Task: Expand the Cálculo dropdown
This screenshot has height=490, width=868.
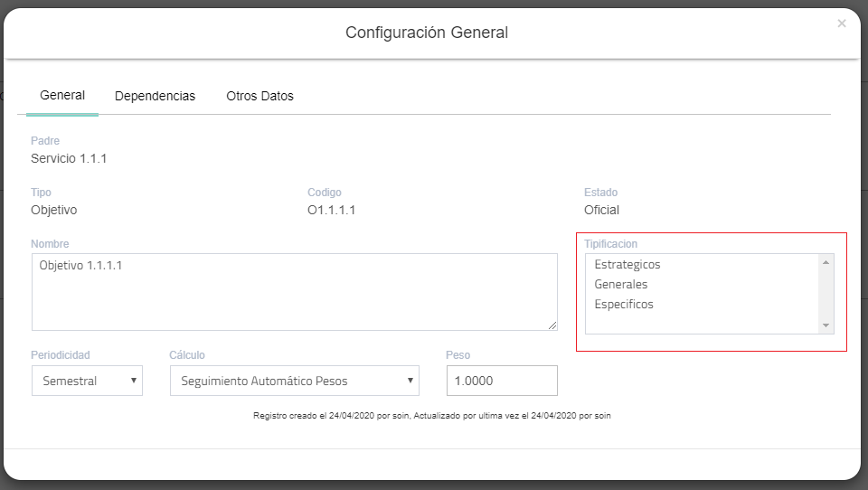Action: coord(294,381)
